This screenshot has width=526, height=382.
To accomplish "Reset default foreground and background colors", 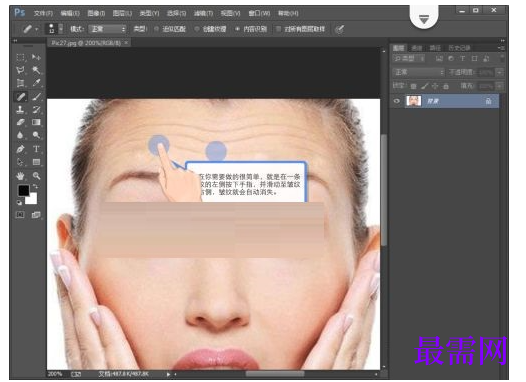I will coord(19,203).
